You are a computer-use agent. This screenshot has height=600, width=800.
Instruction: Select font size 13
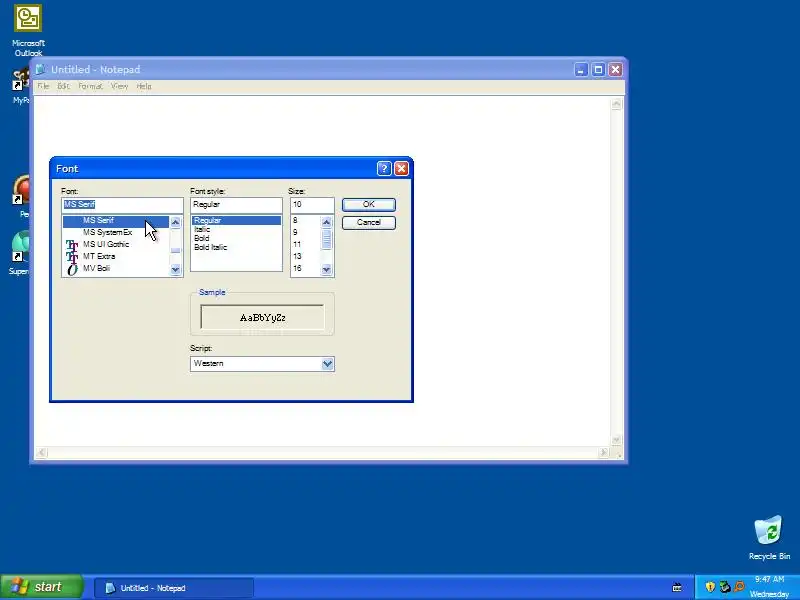(x=306, y=256)
